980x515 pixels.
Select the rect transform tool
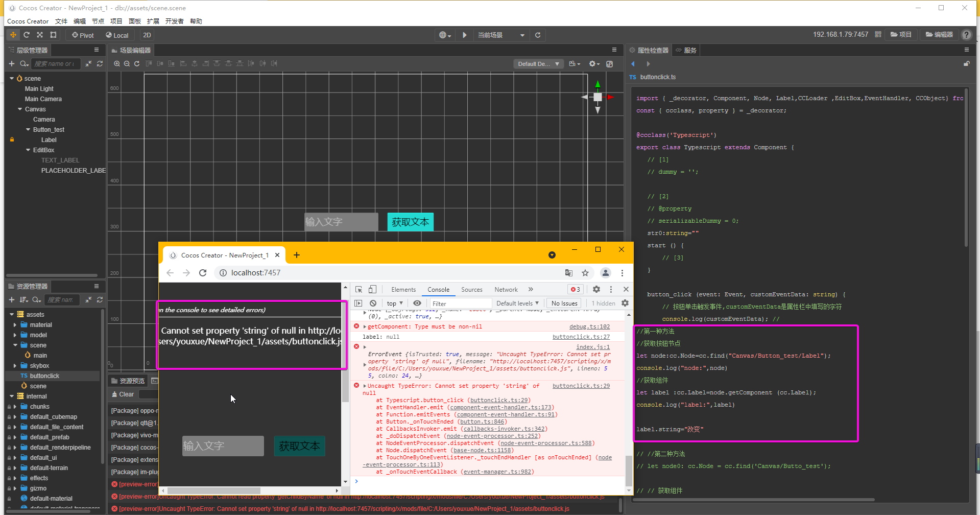click(x=53, y=35)
